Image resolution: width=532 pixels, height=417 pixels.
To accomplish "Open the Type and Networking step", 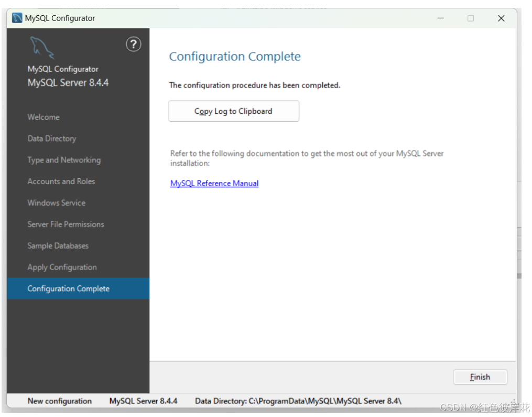I will pos(64,160).
